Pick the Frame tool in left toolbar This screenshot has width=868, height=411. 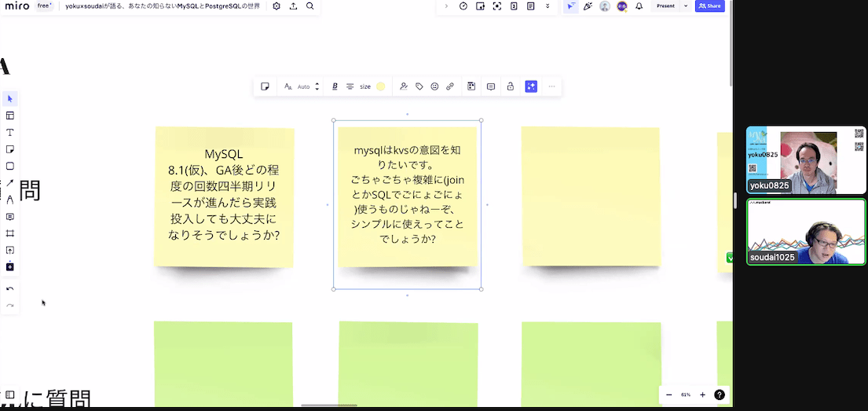click(10, 233)
